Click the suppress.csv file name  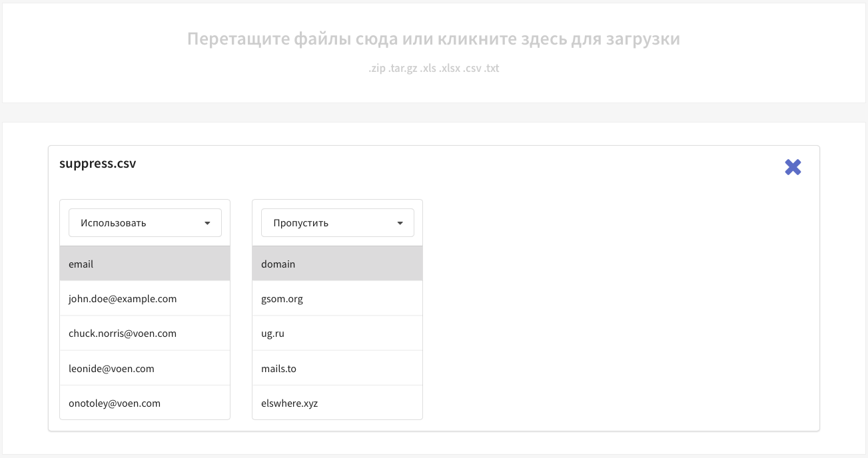coord(98,163)
